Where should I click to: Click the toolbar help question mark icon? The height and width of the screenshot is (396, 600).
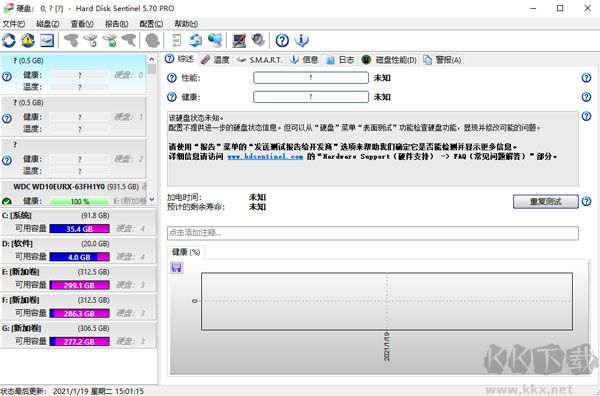tap(282, 40)
